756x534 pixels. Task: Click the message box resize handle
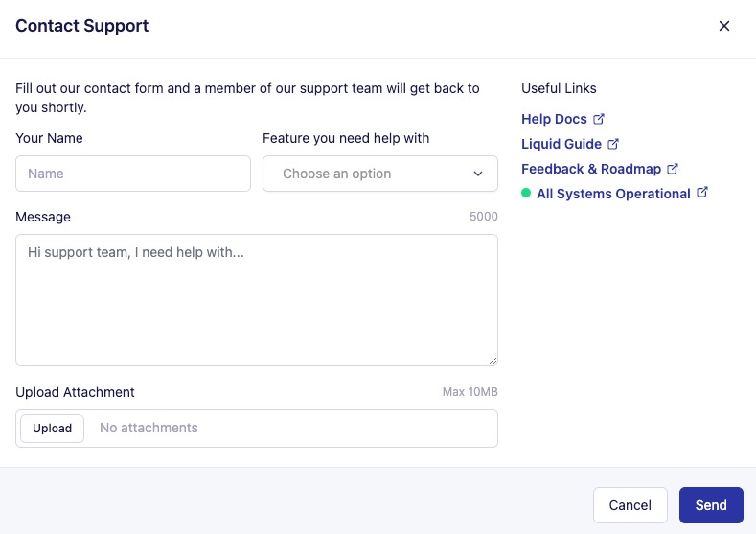pos(493,360)
